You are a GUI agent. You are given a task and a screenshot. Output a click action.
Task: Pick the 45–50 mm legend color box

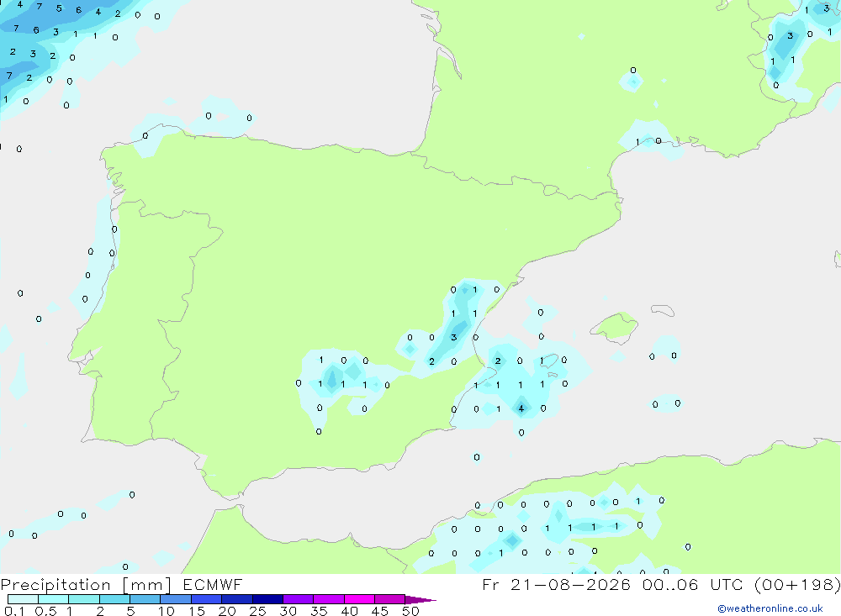click(390, 599)
